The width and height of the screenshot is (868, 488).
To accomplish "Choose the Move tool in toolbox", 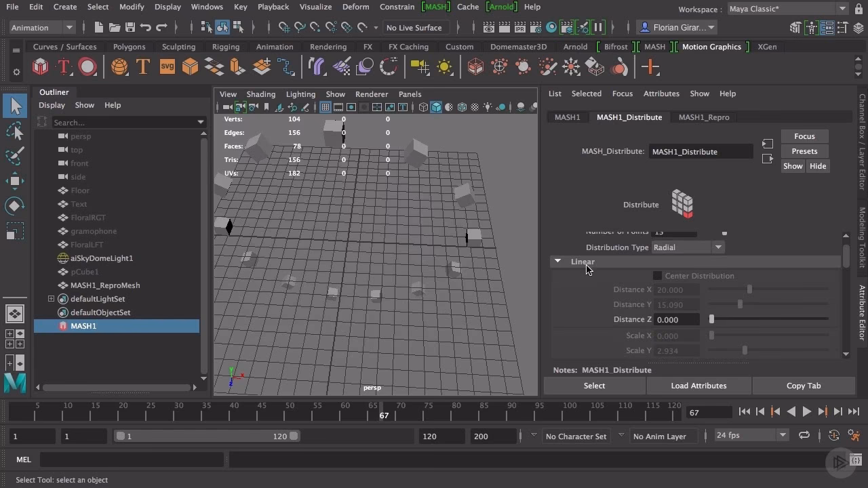I will click(16, 180).
